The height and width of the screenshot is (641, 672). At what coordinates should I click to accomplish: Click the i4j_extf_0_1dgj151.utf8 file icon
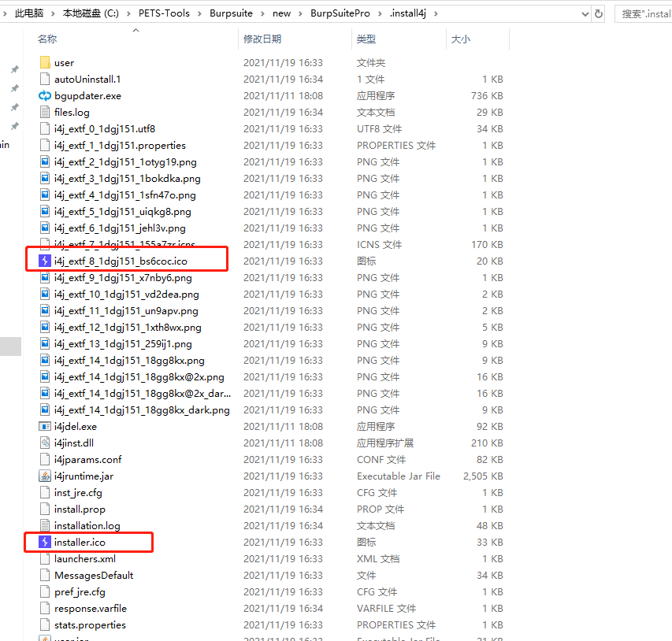coord(45,129)
